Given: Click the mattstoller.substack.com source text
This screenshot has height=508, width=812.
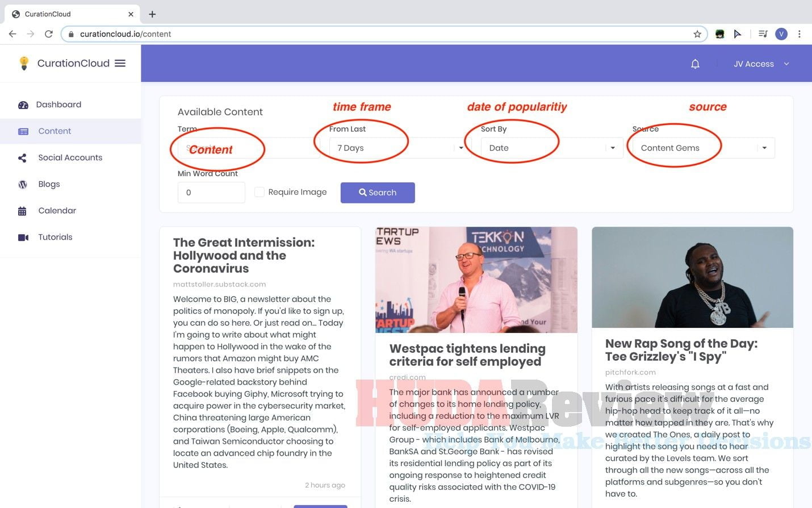Looking at the screenshot, I should click(219, 284).
